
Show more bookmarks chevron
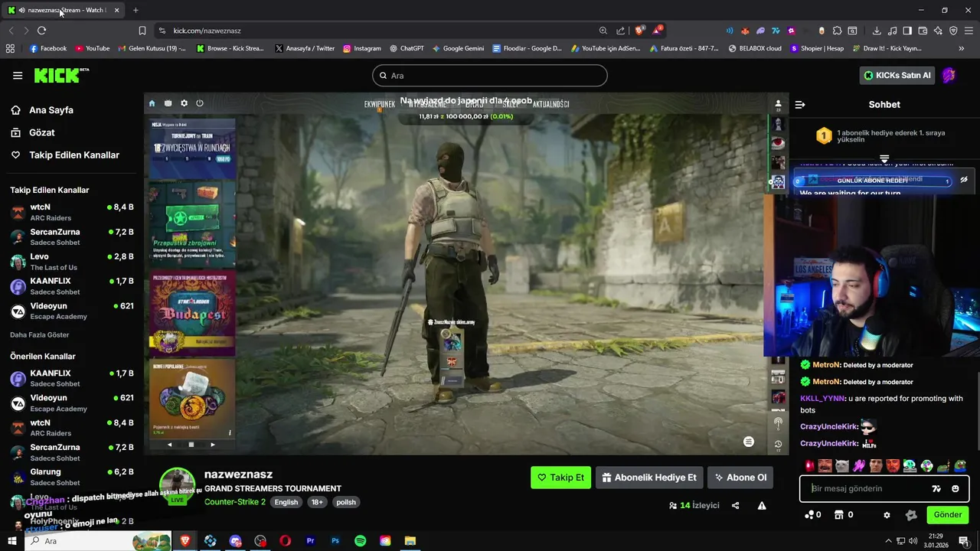pos(962,48)
